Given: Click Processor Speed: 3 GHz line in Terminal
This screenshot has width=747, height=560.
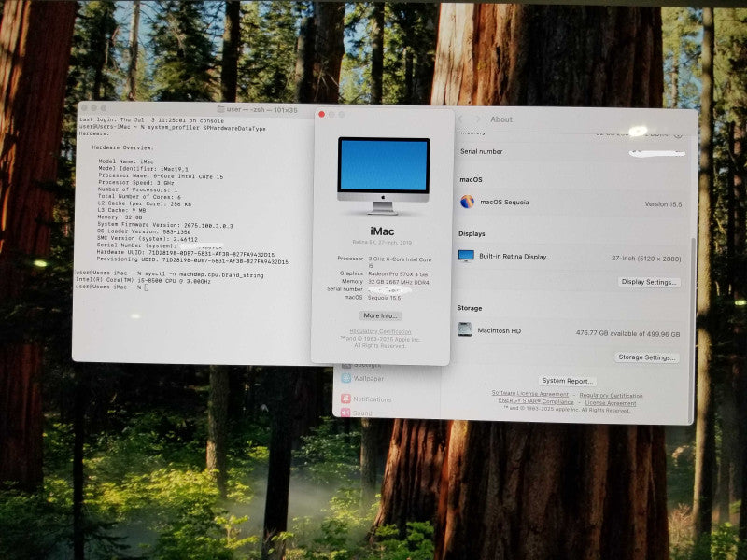Looking at the screenshot, I should [136, 182].
